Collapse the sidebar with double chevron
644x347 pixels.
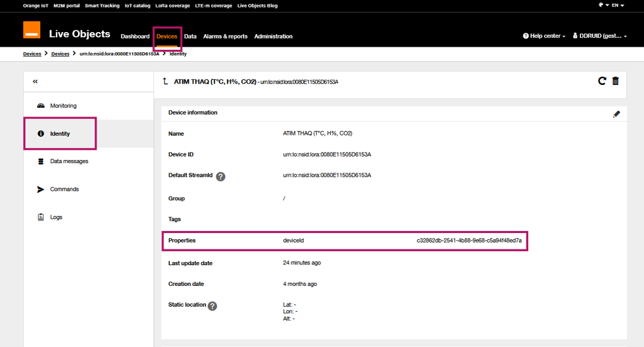point(35,81)
